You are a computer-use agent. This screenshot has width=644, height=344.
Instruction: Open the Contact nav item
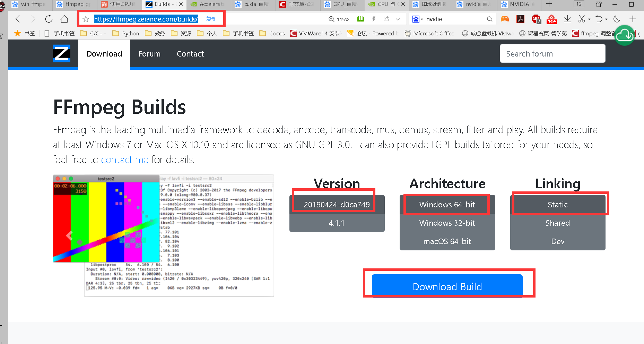[x=190, y=54]
